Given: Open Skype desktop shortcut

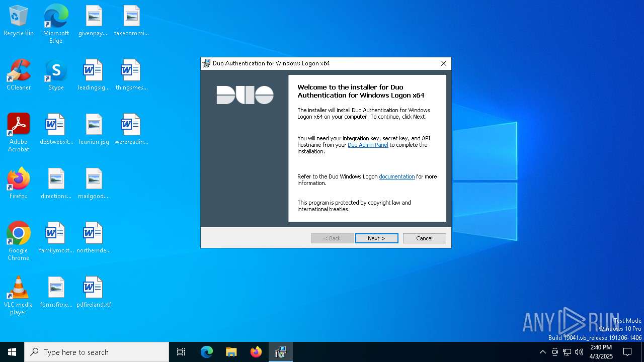Looking at the screenshot, I should coord(56,75).
